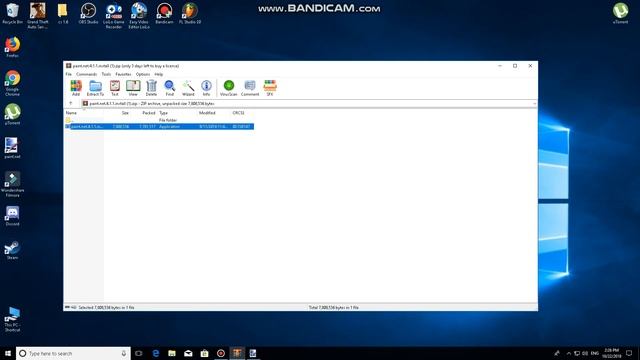The width and height of the screenshot is (640, 360).
Task: Select the parent folder '..' row
Action: click(159, 120)
